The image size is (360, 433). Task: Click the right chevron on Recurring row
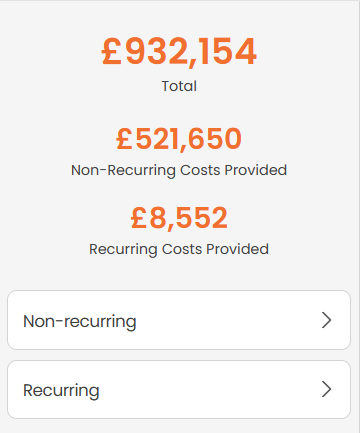click(x=326, y=389)
